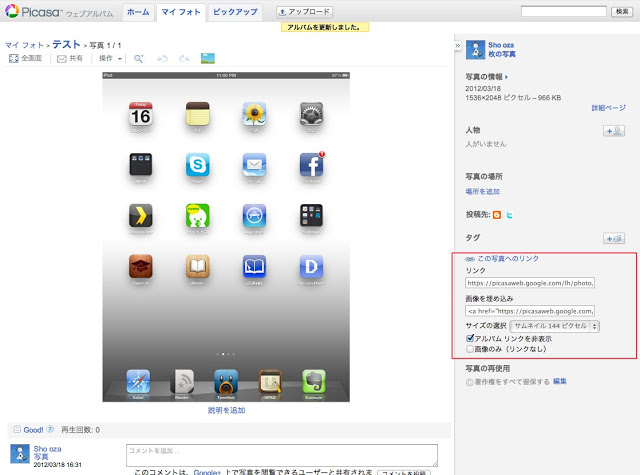640x475 pixels.
Task: Uncheck アルバム リンクを非表示 checkbox
Action: pyautogui.click(x=471, y=338)
